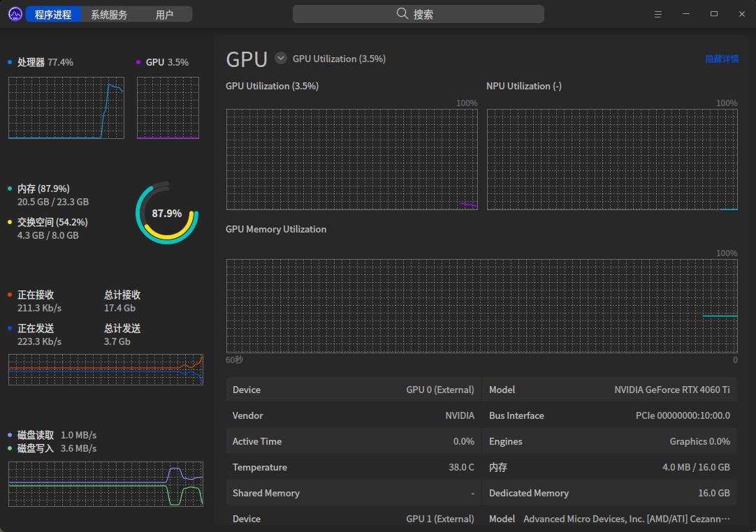756x532 pixels.
Task: Click the GPU Utilization chart
Action: [352, 159]
